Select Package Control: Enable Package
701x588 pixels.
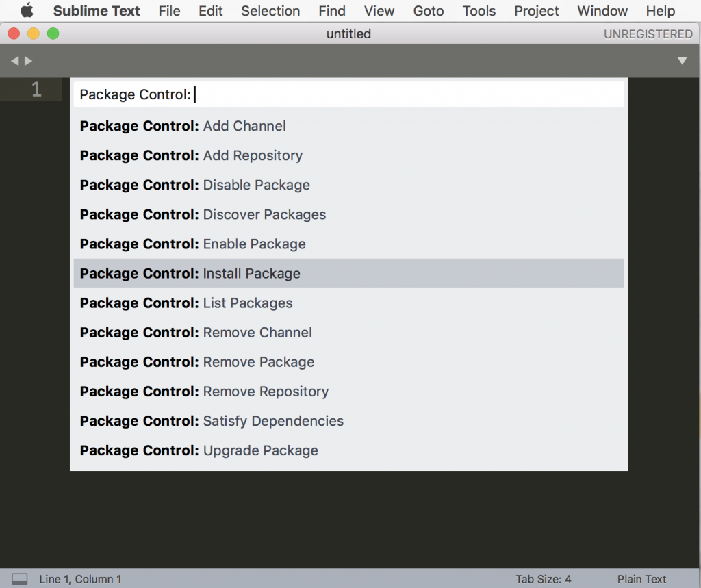click(x=348, y=244)
